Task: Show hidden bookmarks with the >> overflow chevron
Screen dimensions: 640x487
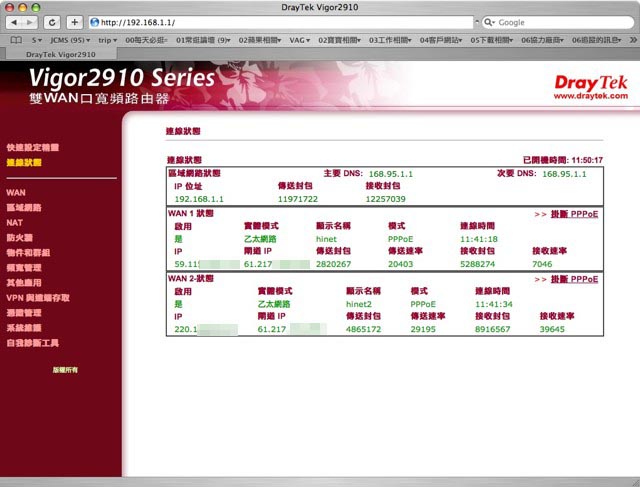Action: click(633, 40)
